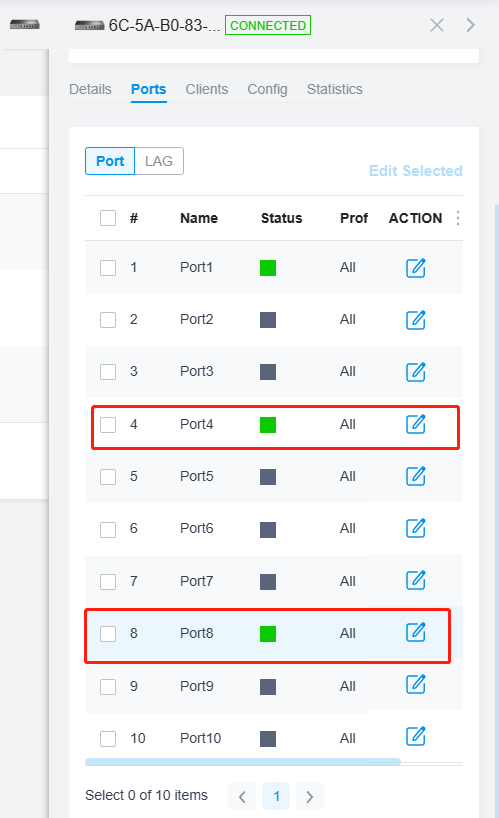Select all ports with header checkbox
This screenshot has width=499, height=818.
tap(108, 218)
